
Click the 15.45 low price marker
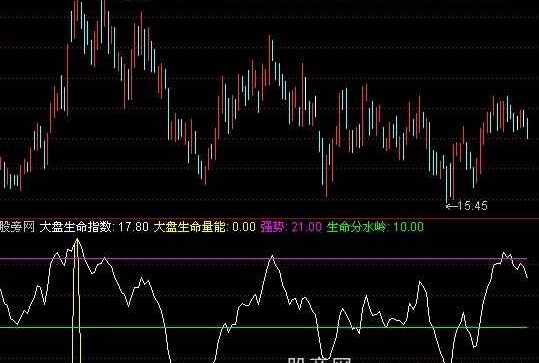point(467,206)
